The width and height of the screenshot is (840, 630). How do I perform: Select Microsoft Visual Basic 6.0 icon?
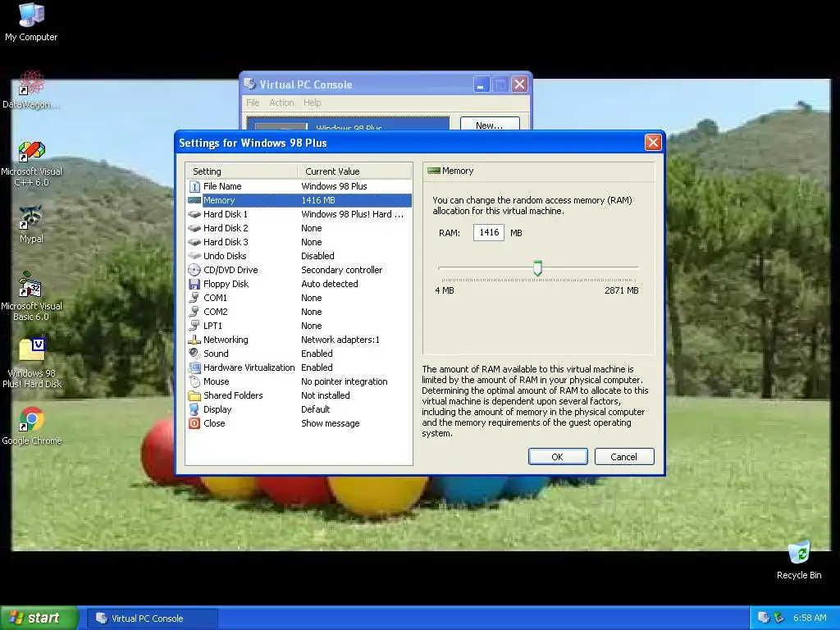click(x=31, y=285)
